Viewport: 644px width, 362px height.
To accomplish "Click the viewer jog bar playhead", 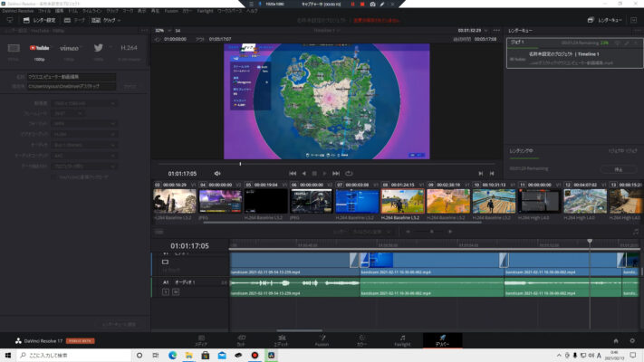I will pos(240,164).
